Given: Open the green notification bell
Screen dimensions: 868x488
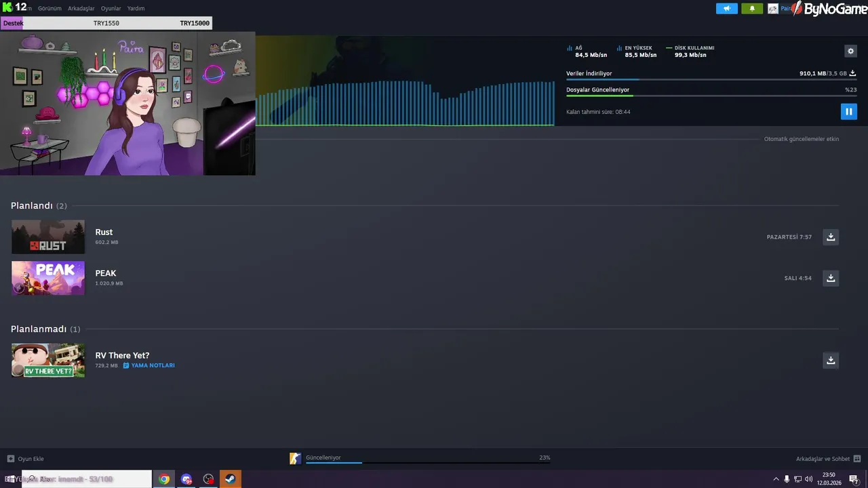Looking at the screenshot, I should (x=752, y=9).
